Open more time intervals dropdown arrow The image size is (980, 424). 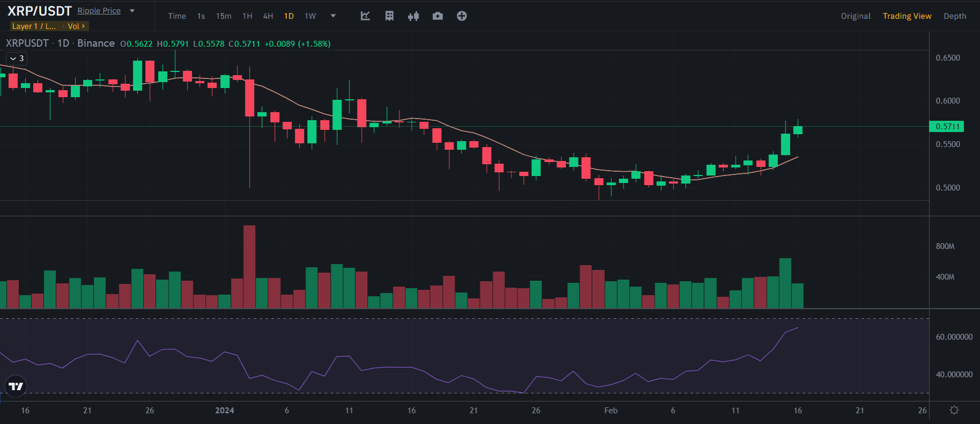333,16
